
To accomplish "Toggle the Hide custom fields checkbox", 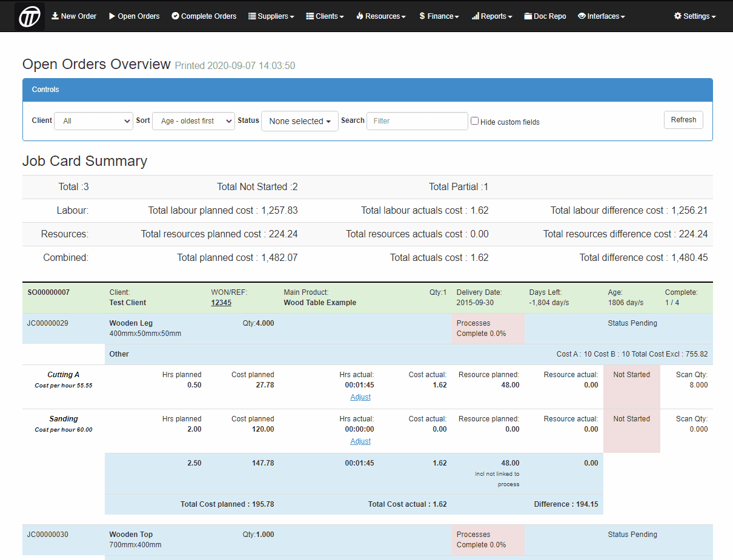I will pyautogui.click(x=474, y=121).
